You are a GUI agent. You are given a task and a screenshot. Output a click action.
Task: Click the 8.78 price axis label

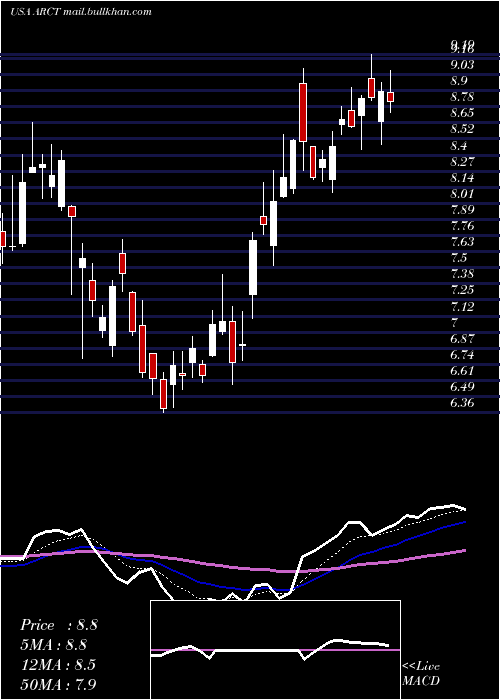(x=462, y=97)
